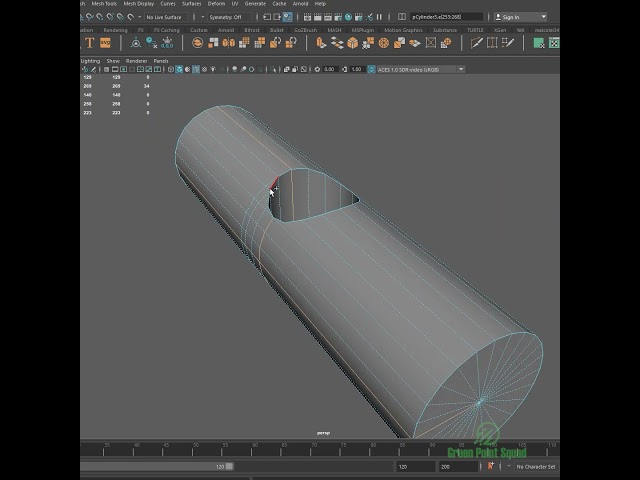This screenshot has height=480, width=640.
Task: Open the viewport Show menu
Action: coord(113,61)
